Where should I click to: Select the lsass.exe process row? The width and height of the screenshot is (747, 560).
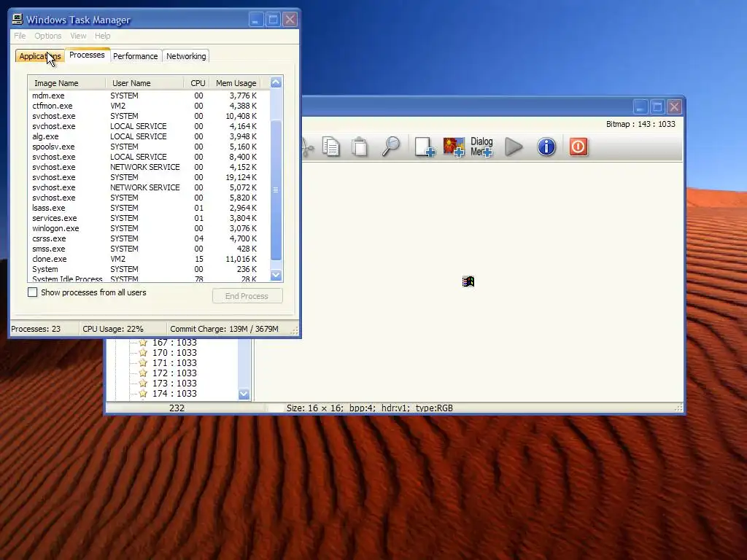point(149,208)
